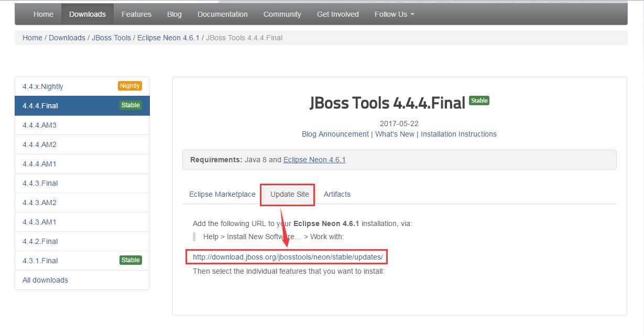Select 4.4.4.AM2 in the version list

pyautogui.click(x=82, y=144)
